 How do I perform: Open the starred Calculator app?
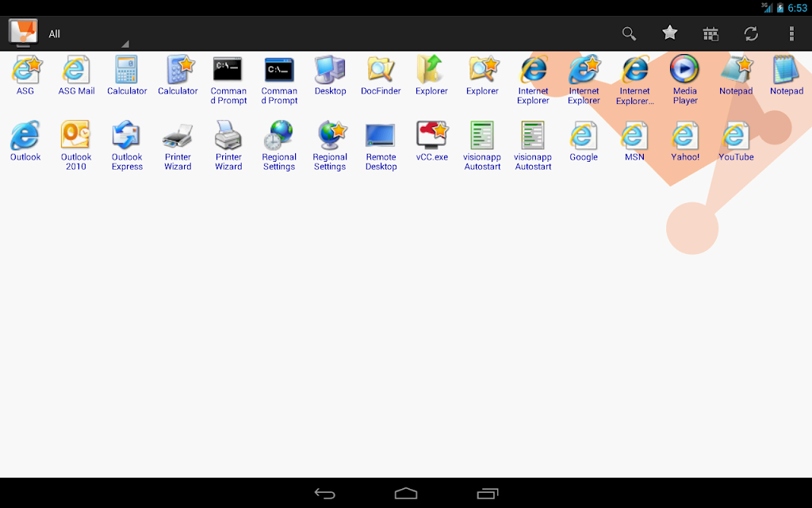pos(178,75)
